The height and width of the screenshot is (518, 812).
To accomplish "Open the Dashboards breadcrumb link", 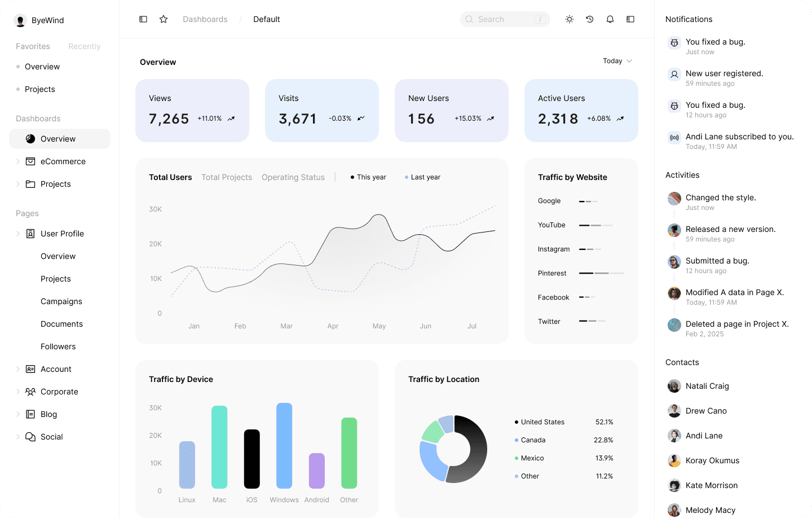I will tap(205, 19).
